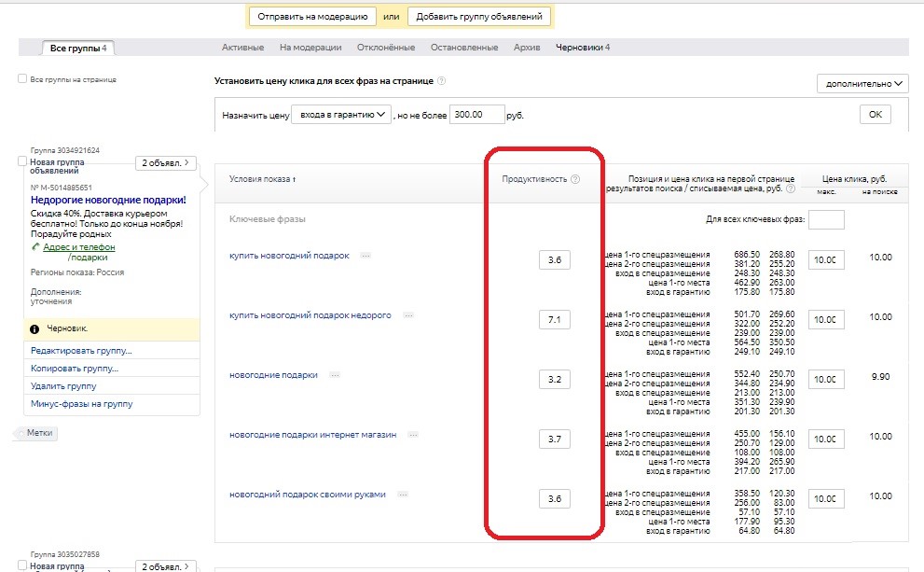Viewport: 924px width, 572px height.
Task: Click keyword купить новогодний подарок недорого
Action: click(310, 315)
